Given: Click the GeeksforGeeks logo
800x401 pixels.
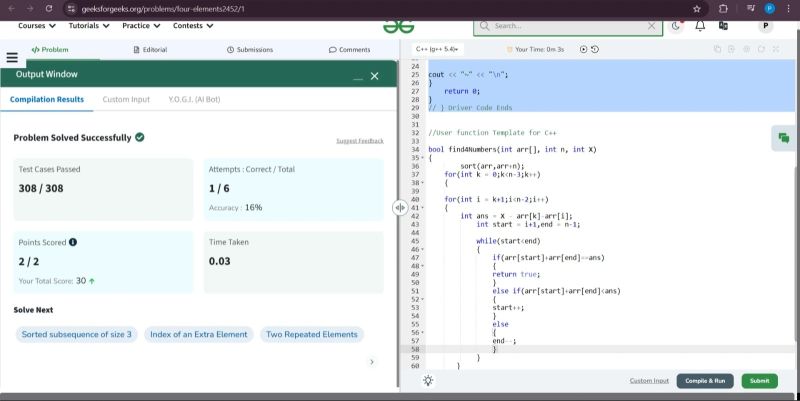Looking at the screenshot, I should [x=399, y=27].
